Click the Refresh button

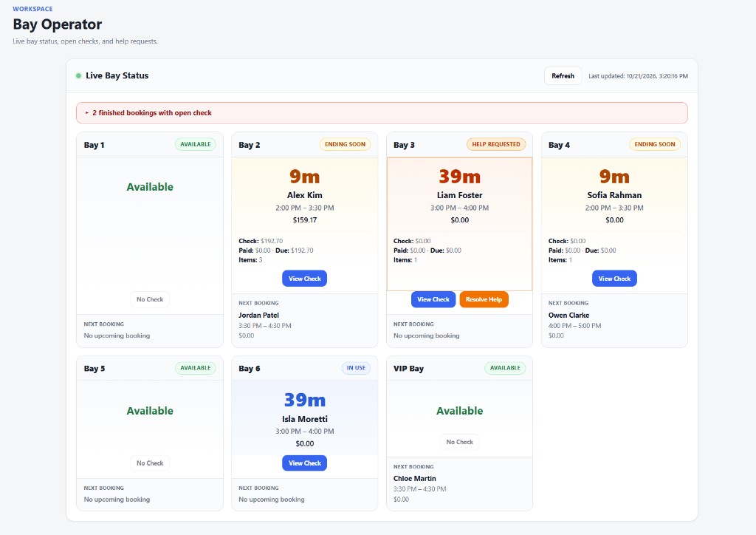563,76
